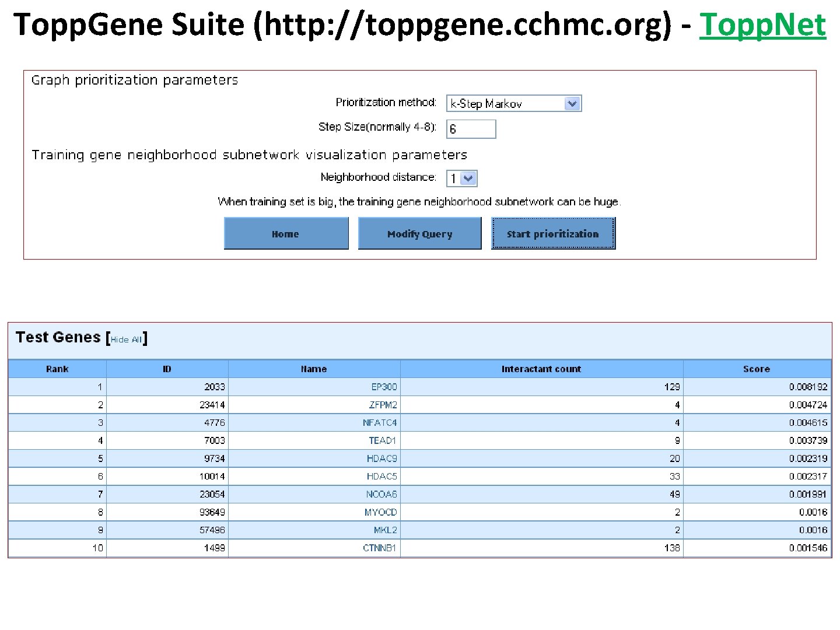Select the interactant count 129

coord(672,387)
